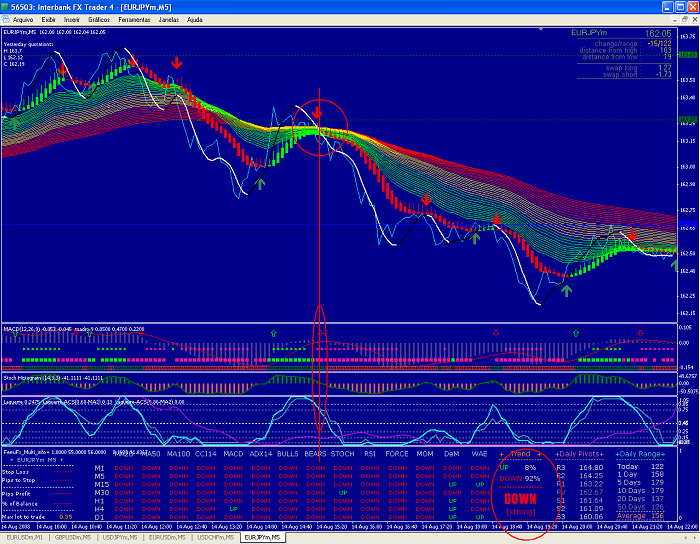Switch to the GBPUSDm,M5 chart tab
Image resolution: width=700 pixels, height=544 pixels.
(x=72, y=537)
